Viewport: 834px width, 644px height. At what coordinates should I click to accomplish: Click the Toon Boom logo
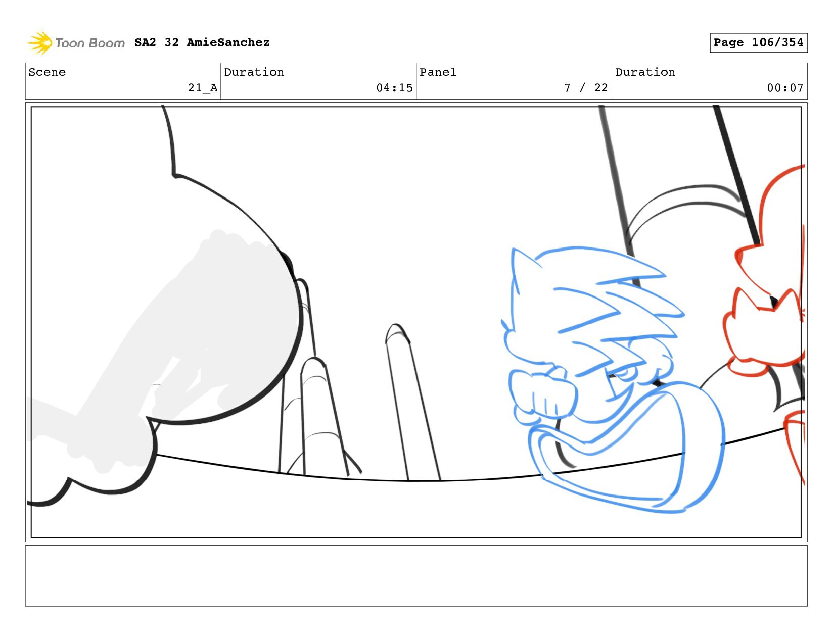76,43
